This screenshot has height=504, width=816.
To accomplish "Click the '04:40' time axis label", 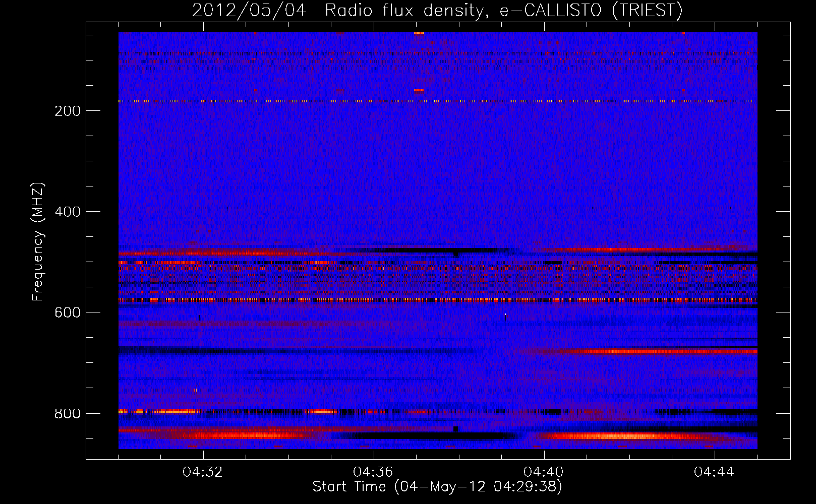I will pos(544,472).
